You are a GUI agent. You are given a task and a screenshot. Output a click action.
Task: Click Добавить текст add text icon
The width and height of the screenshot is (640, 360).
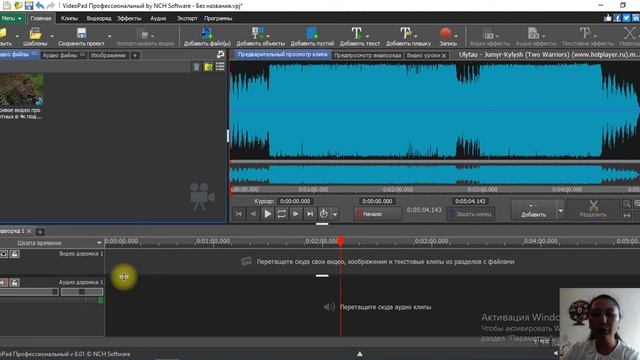pos(356,33)
